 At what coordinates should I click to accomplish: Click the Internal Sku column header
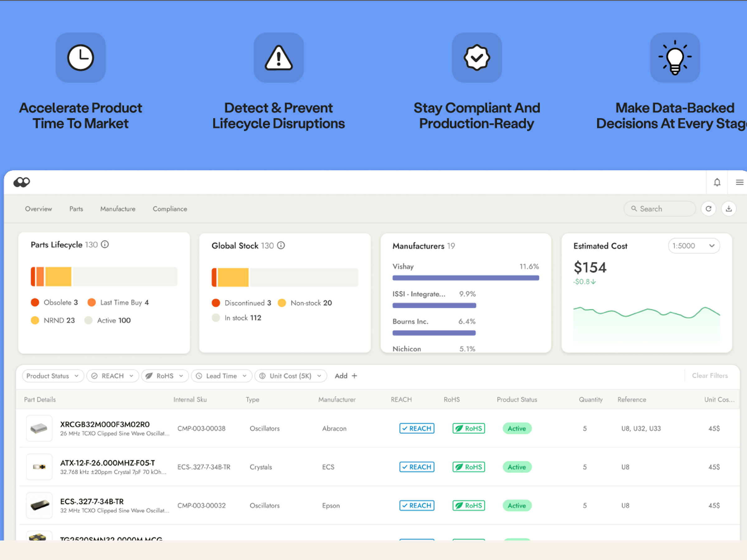click(190, 399)
